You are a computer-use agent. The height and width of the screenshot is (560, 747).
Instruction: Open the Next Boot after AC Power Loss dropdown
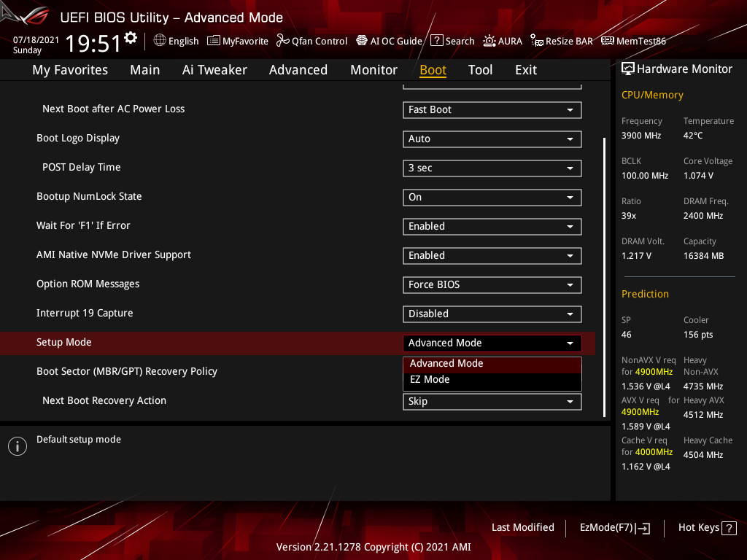tap(492, 109)
